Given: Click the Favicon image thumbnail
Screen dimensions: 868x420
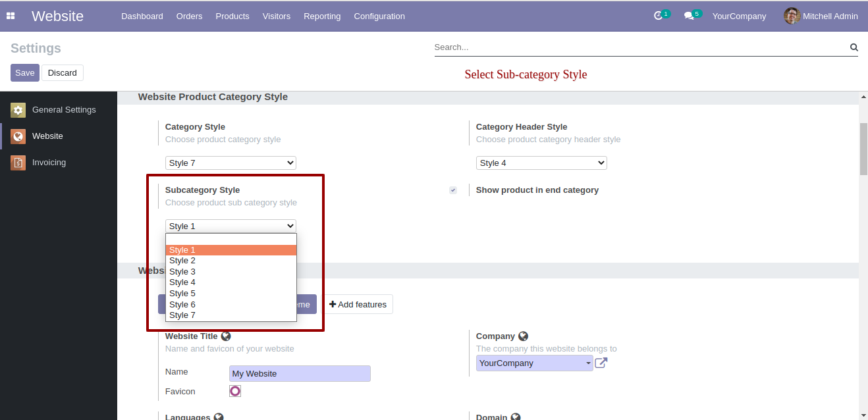Looking at the screenshot, I should pos(235,391).
